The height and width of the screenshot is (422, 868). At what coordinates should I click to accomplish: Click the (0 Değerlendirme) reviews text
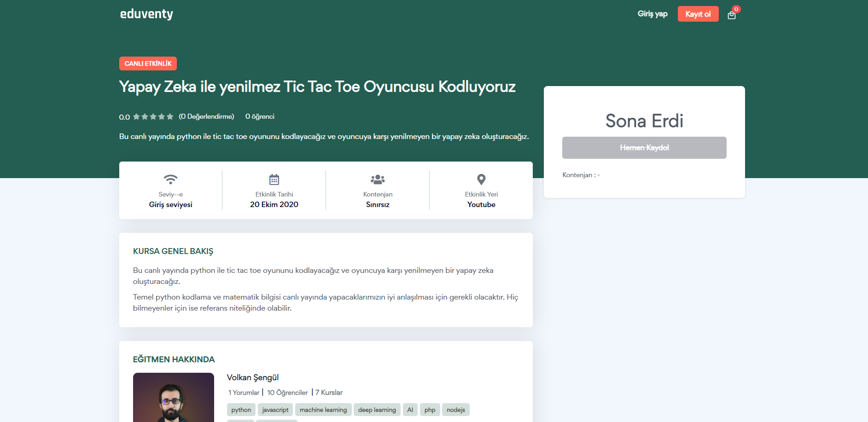[x=206, y=116]
